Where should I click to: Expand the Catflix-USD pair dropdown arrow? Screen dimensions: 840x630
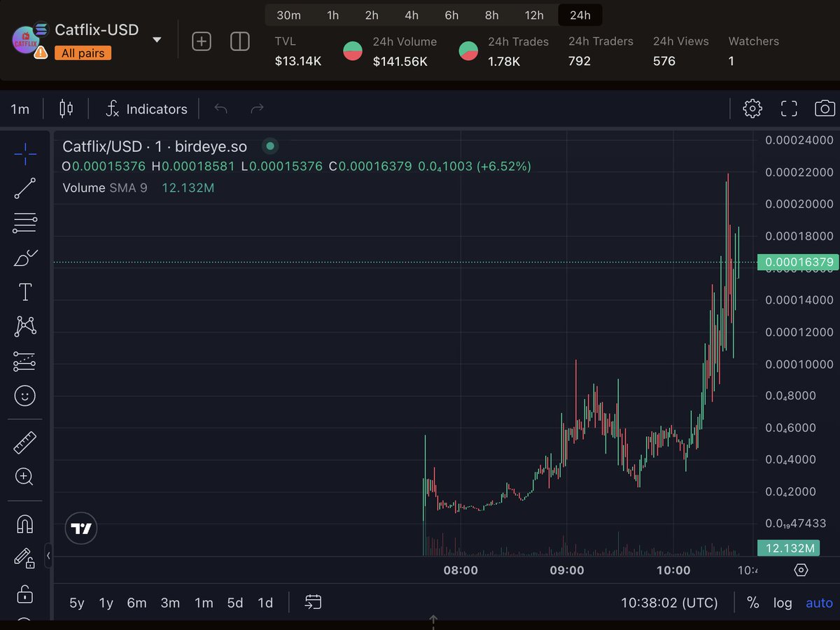[x=157, y=40]
